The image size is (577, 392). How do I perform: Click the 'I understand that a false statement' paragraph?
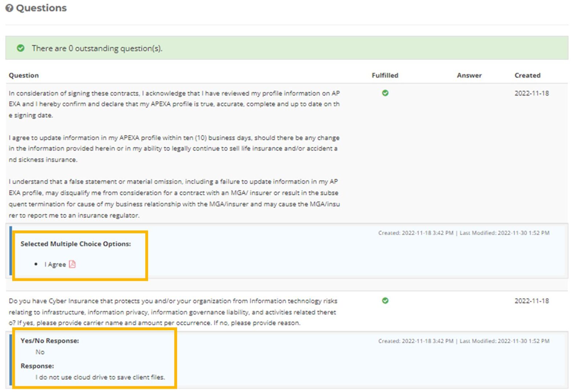(x=174, y=198)
